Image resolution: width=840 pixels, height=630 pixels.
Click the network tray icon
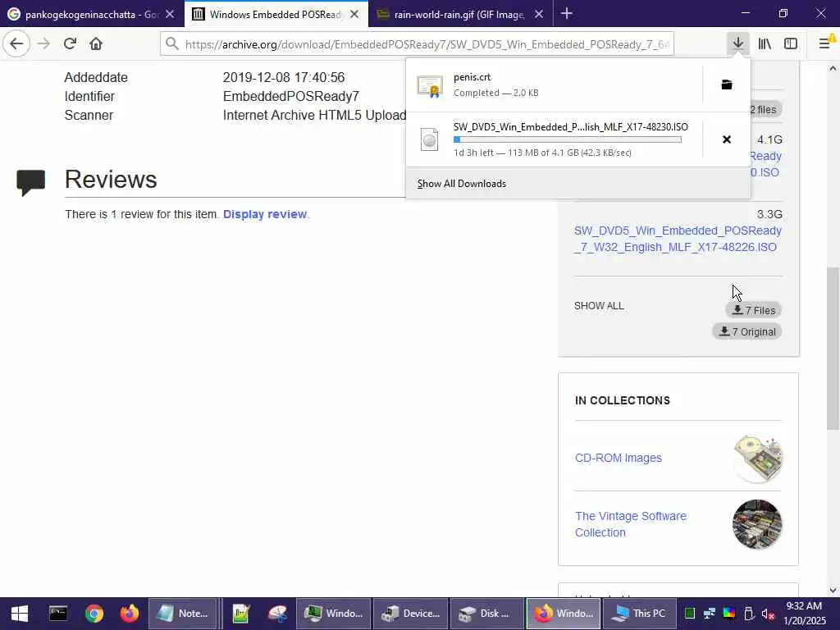pyautogui.click(x=710, y=614)
